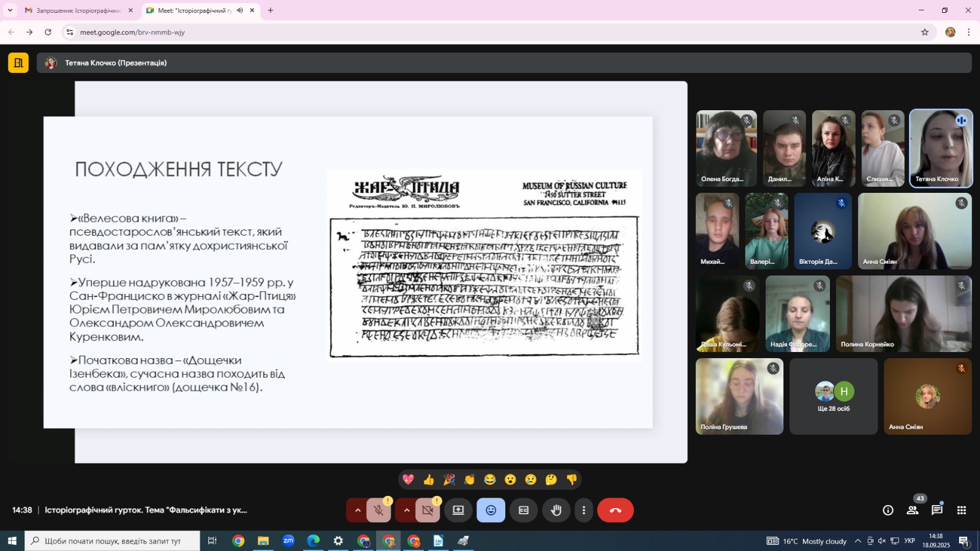Show the participants list
This screenshot has height=551, width=980.
click(x=913, y=511)
